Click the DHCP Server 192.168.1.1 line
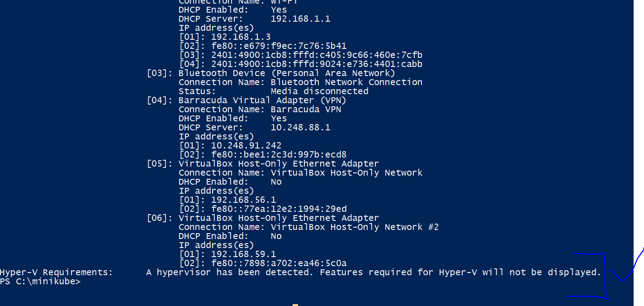The height and width of the screenshot is (306, 644). click(255, 19)
